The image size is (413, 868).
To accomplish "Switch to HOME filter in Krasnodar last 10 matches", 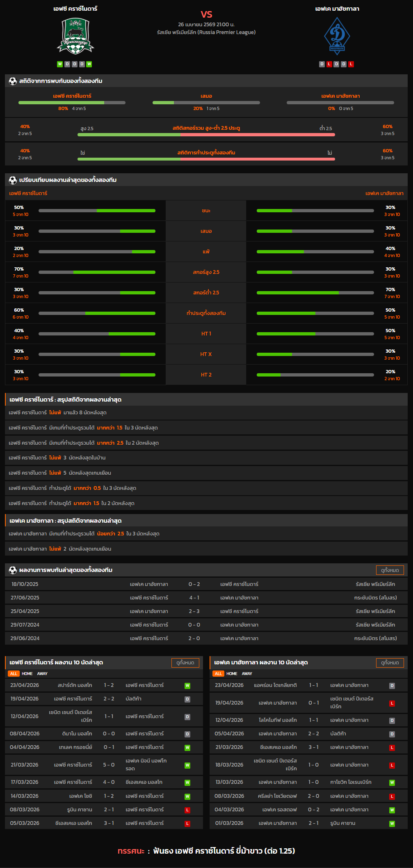I will point(27,674).
